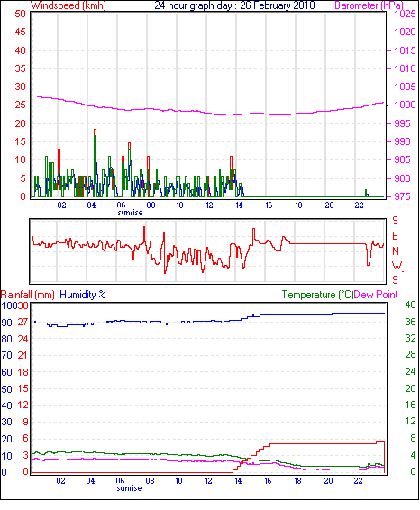Click hour label 22 under windspeed graph
The image size is (420, 510).
359,205
